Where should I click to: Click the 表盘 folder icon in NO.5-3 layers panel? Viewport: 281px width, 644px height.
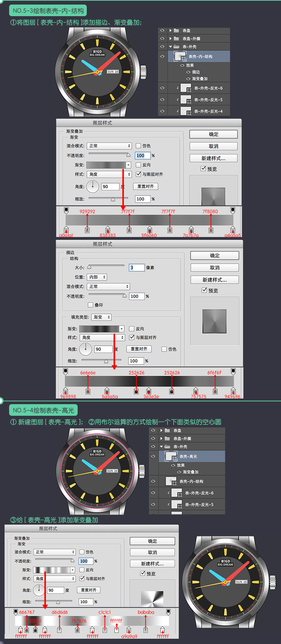coord(176,31)
